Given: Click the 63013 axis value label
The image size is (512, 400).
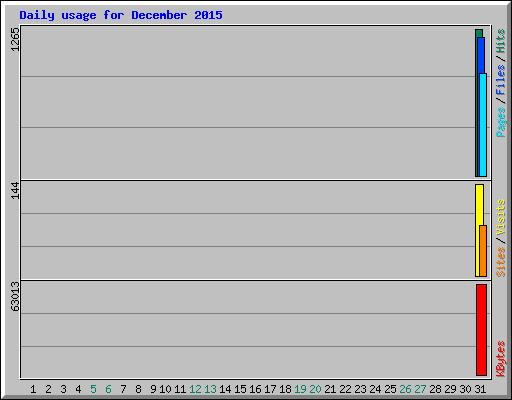Looking at the screenshot, I should point(15,297).
